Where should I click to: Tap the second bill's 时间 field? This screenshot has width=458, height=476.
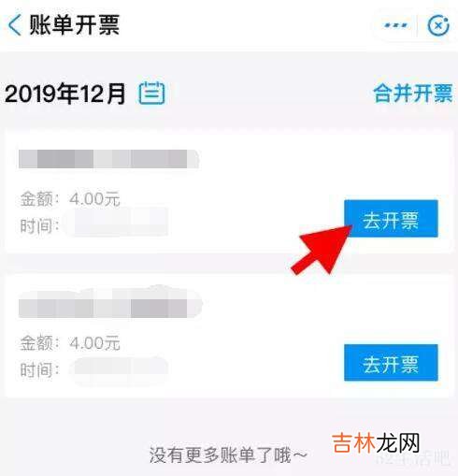94,369
